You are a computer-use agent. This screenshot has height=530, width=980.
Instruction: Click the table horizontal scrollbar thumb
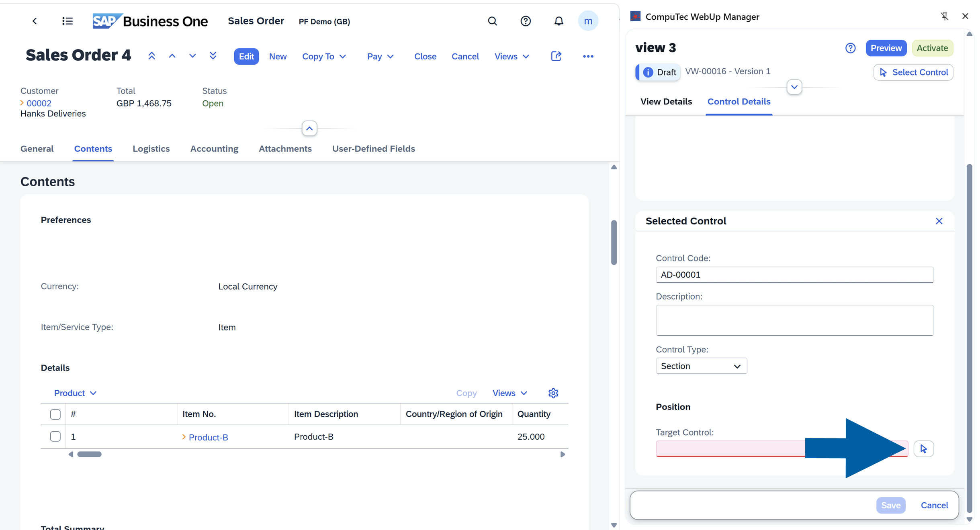pos(89,454)
